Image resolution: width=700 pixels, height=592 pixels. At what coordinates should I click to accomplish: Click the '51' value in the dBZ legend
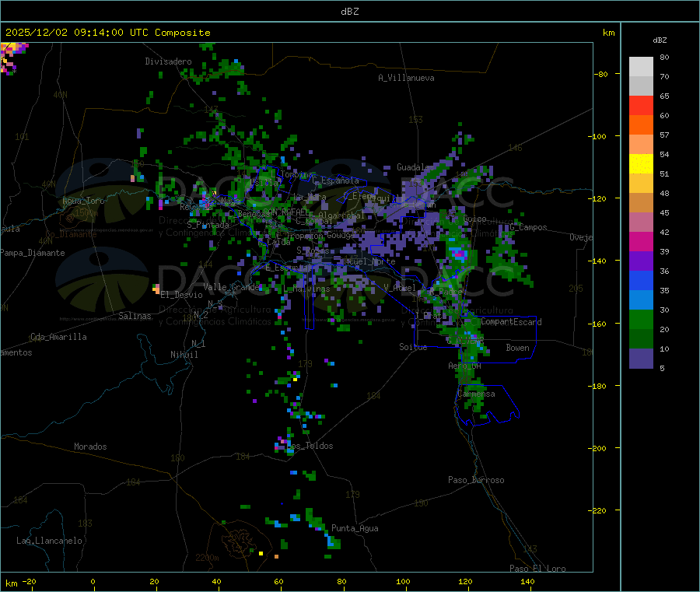point(664,173)
